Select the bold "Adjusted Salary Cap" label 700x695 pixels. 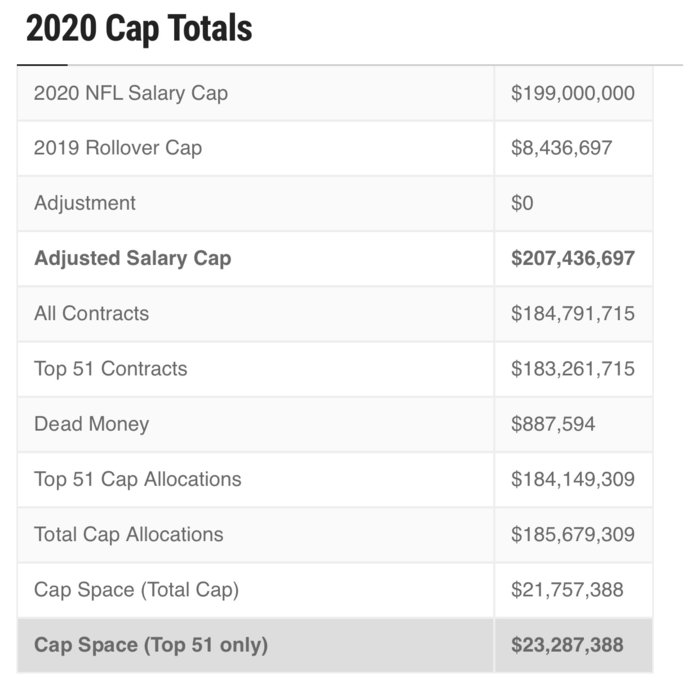coord(132,258)
